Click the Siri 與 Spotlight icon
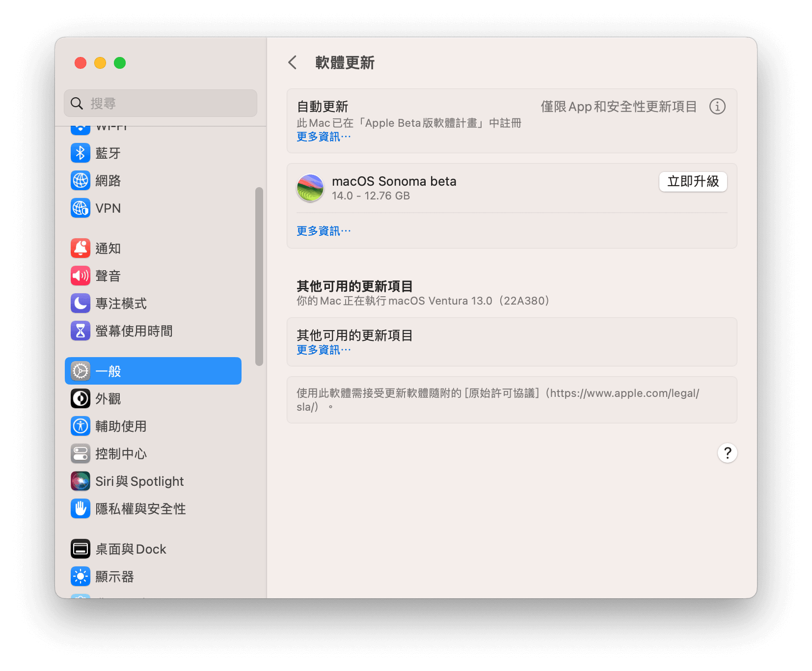 pyautogui.click(x=81, y=481)
